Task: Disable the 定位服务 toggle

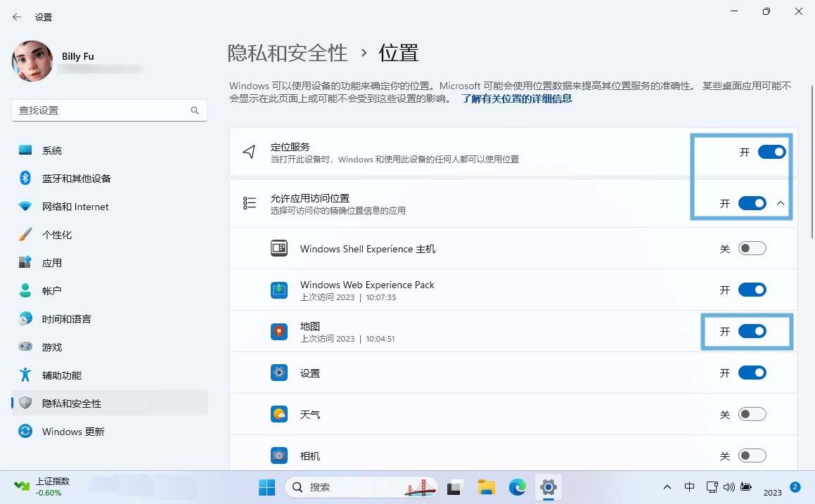Action: click(x=771, y=152)
